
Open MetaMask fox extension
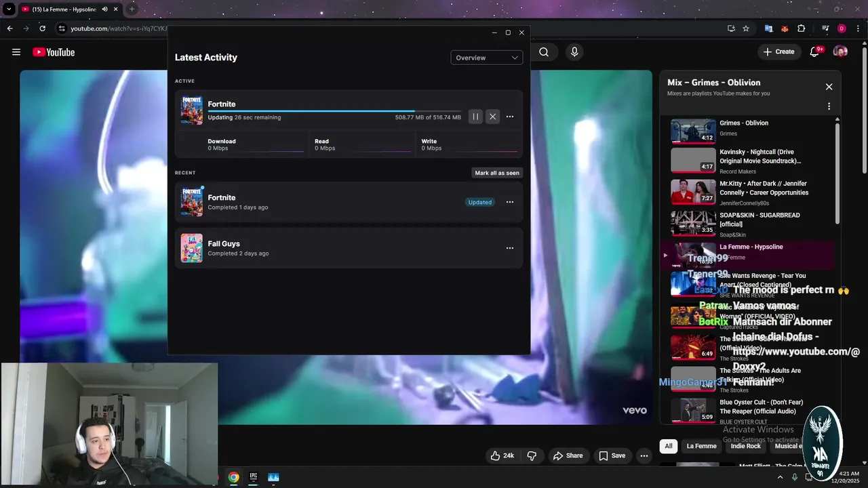pos(785,28)
